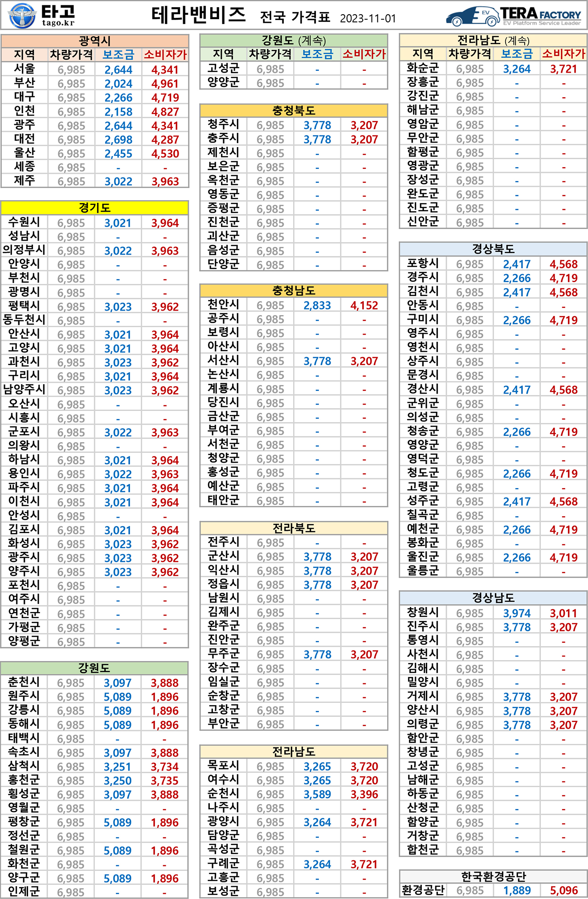The height and width of the screenshot is (899, 588).
Task: Click the 양평군 row label
Action: pyautogui.click(x=24, y=641)
